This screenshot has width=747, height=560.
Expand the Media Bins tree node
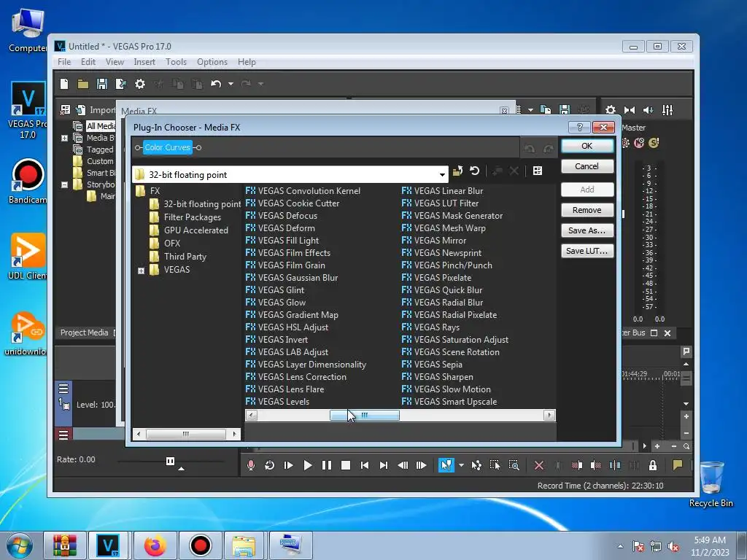(x=64, y=138)
